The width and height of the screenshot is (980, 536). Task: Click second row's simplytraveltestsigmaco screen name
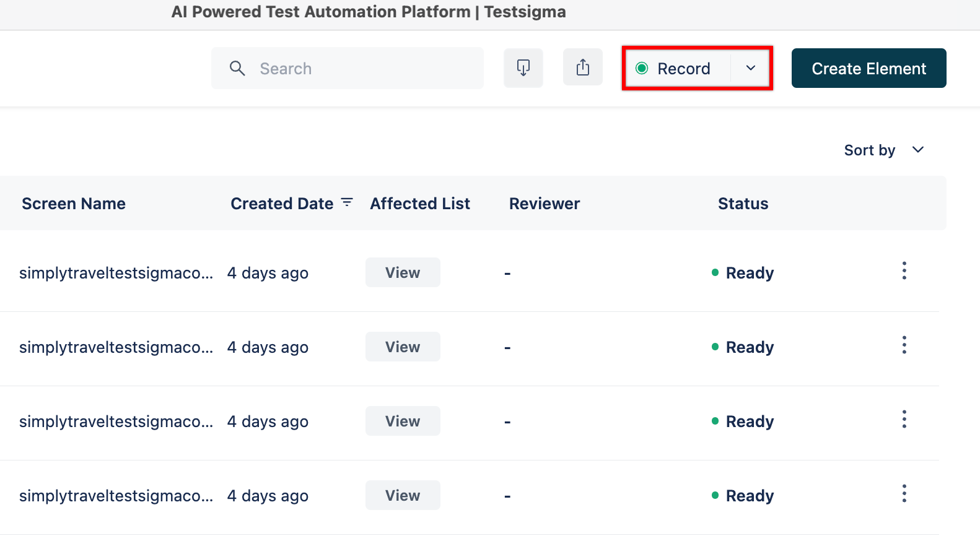pos(116,347)
